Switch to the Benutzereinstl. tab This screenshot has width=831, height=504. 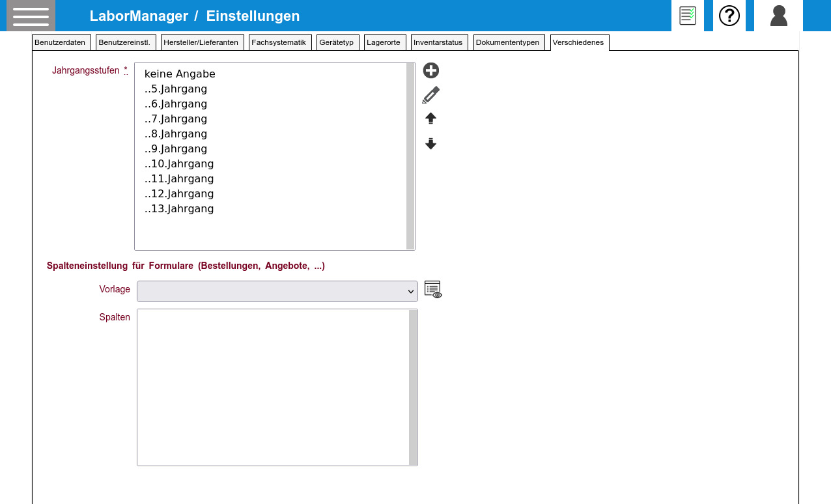[x=126, y=42]
